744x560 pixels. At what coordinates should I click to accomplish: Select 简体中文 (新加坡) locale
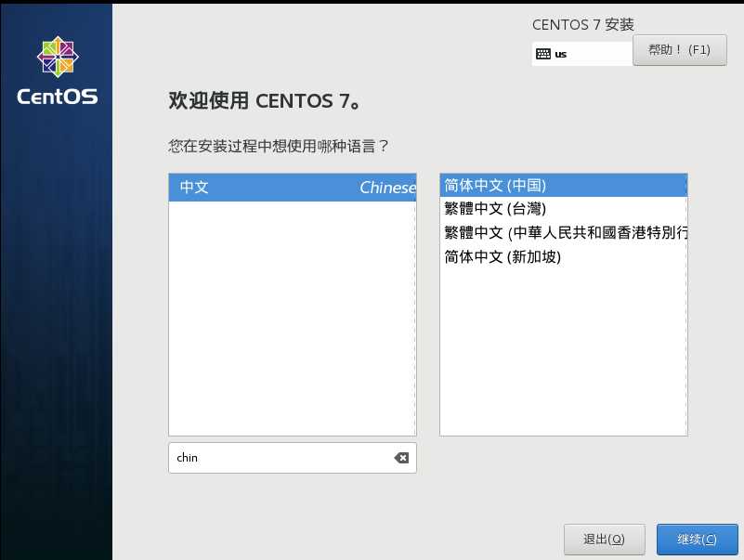pos(563,256)
